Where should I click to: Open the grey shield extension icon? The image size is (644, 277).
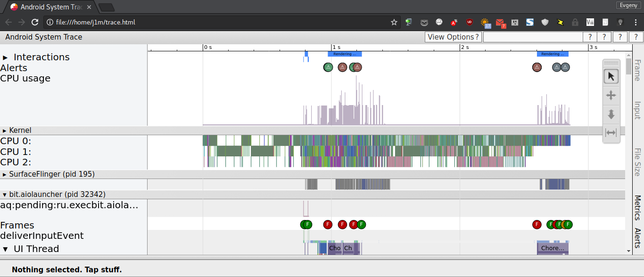(x=545, y=22)
